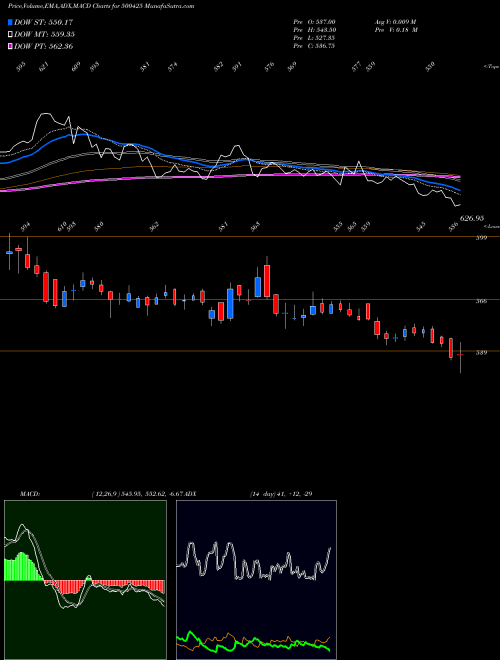Click the blue DOW ST legend swatch
The image size is (500, 660).
pyautogui.click(x=10, y=22)
